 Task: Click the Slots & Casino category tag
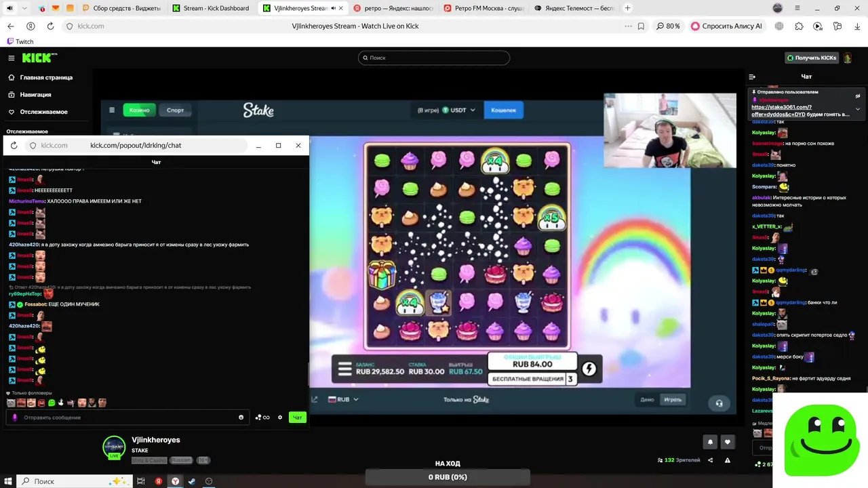click(x=149, y=460)
